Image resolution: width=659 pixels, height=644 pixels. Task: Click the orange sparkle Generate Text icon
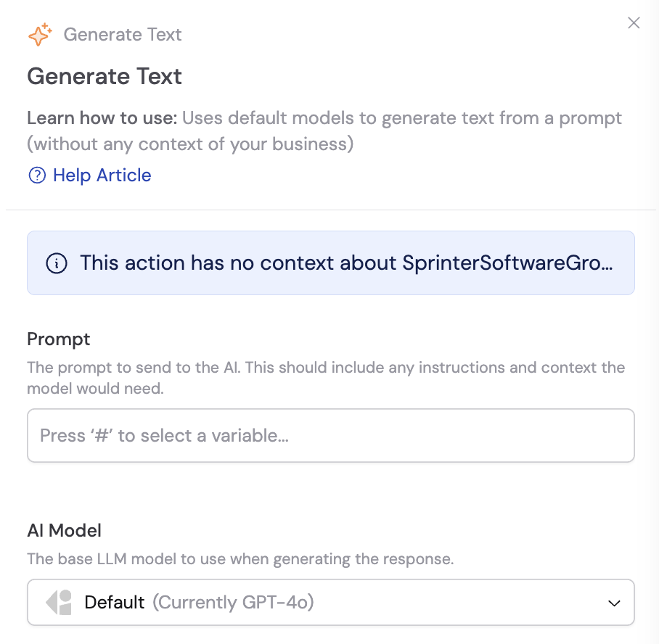[x=40, y=34]
